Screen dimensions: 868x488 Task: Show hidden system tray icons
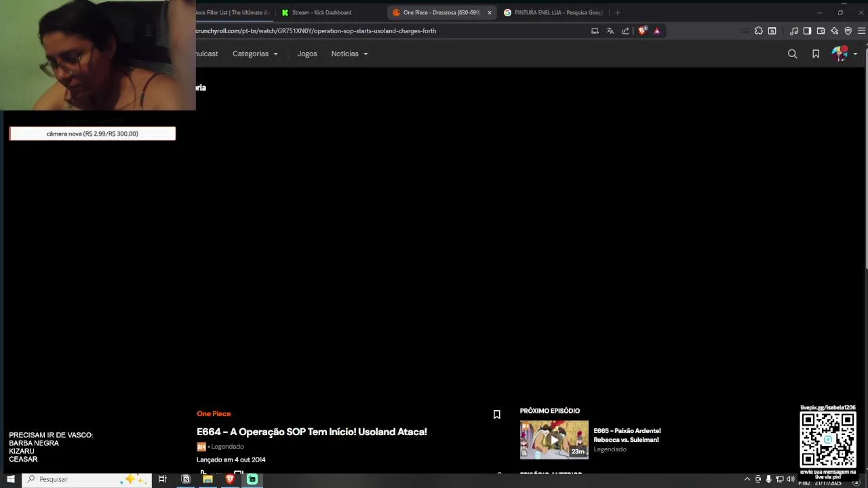click(x=747, y=479)
